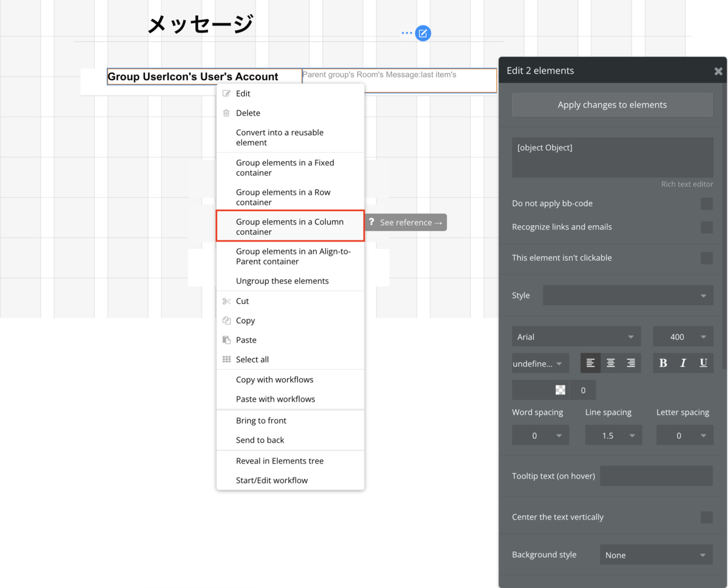Open Letter spacing dropdown
Viewport: 728px width, 588px height.
(x=685, y=436)
